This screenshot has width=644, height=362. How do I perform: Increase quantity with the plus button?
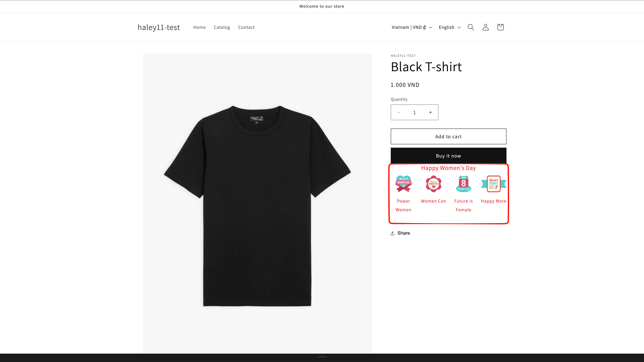(431, 112)
